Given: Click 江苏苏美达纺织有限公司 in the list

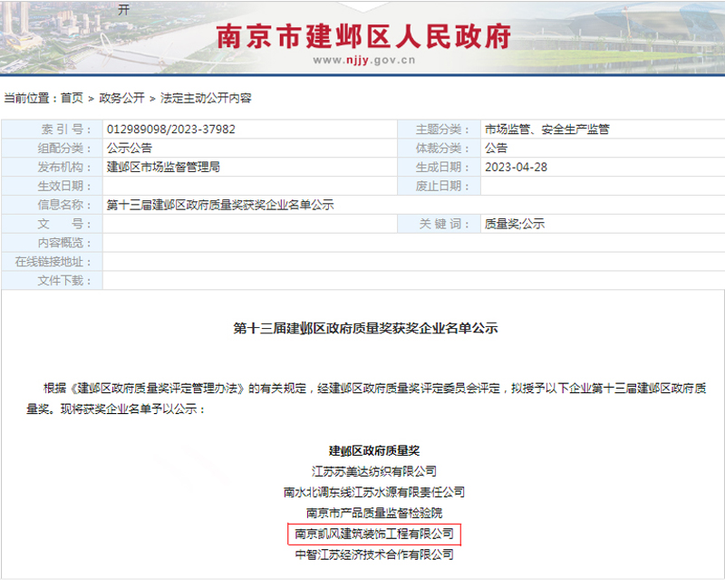Looking at the screenshot, I should (x=374, y=471).
